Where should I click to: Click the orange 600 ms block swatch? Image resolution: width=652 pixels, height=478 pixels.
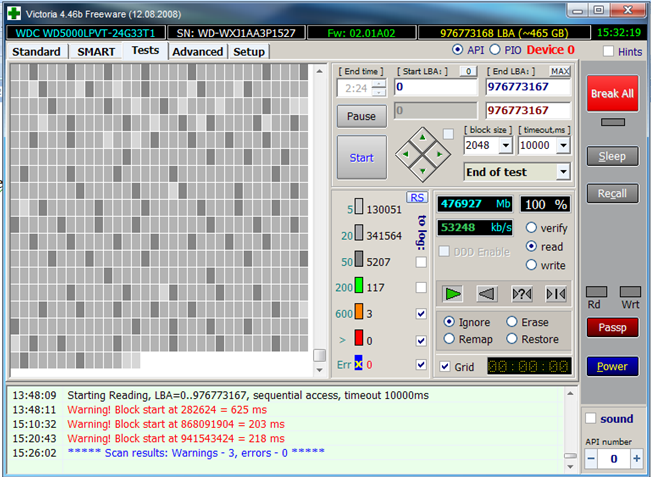coord(358,311)
